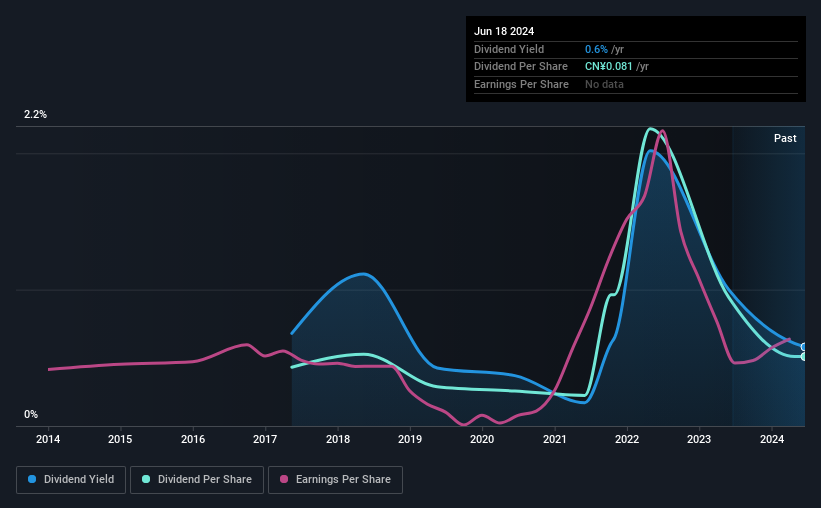Toggle the Dividend Yield legend button
Viewport: 821px width, 508px height.
point(71,479)
